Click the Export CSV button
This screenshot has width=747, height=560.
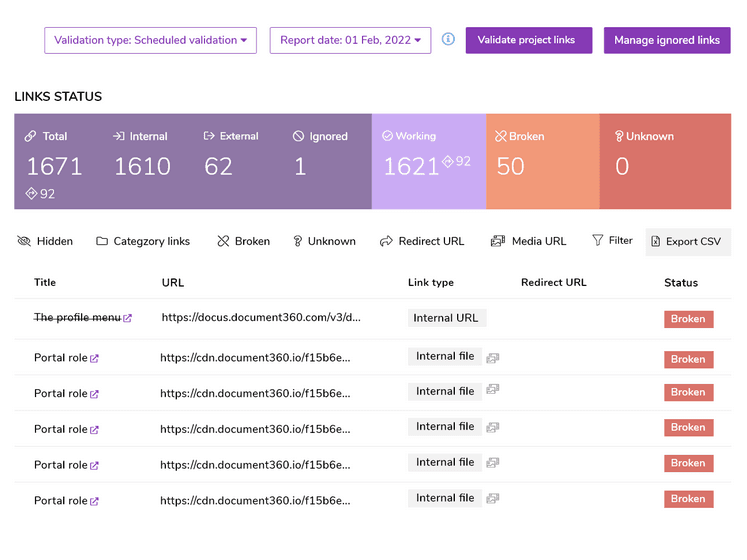coord(687,242)
